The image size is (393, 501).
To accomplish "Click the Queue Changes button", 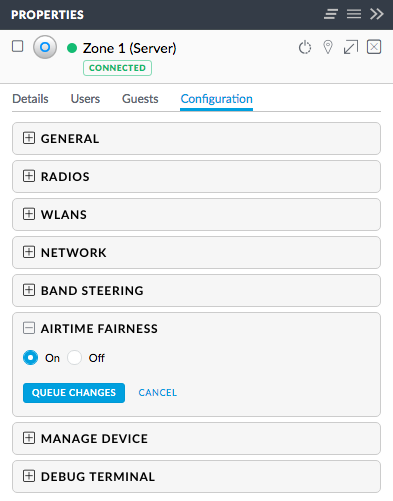I will [74, 393].
